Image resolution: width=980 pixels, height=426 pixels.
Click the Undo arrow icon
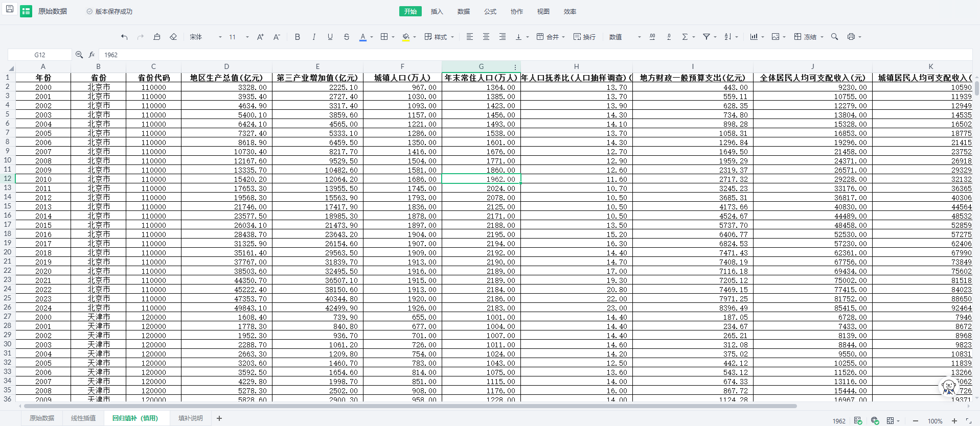tap(124, 37)
